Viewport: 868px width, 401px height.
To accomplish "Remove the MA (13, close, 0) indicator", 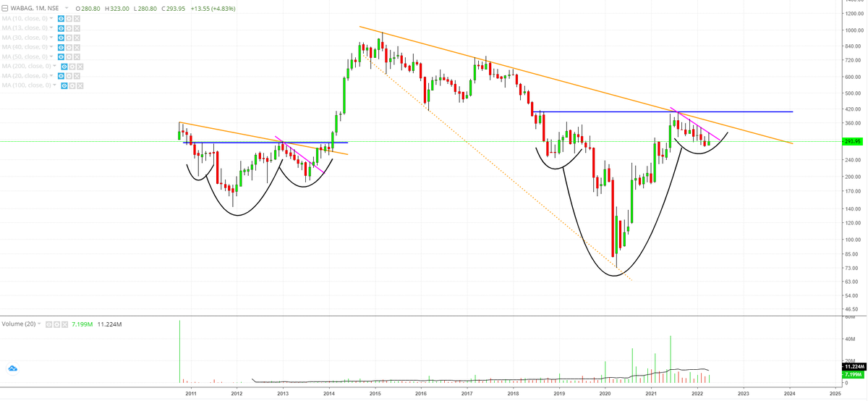I will pos(77,28).
